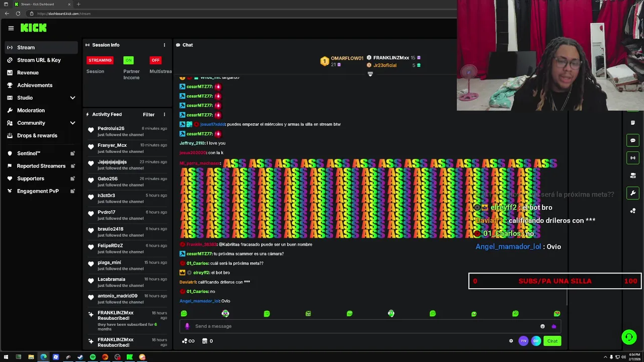Open the Windows Start button

pos(6,357)
